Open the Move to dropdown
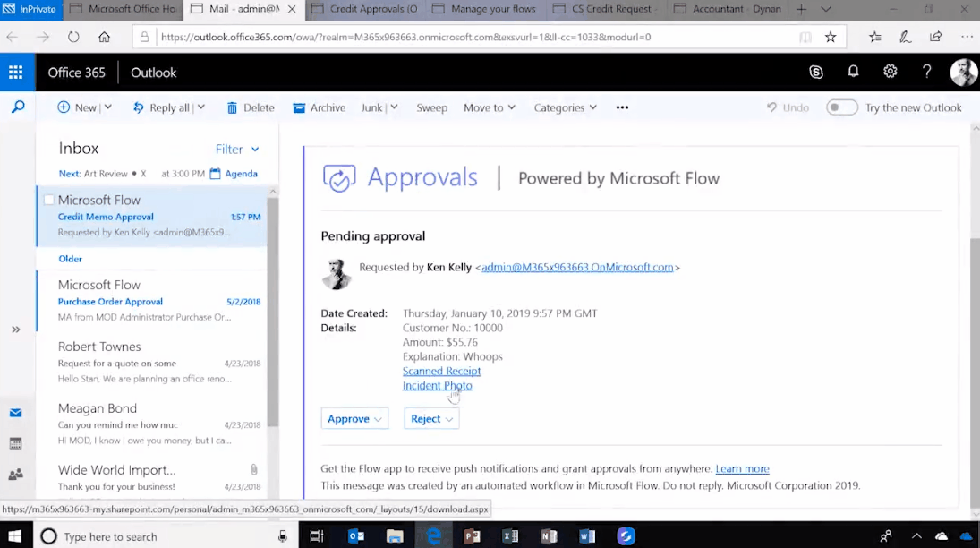Image resolution: width=980 pixels, height=548 pixels. (490, 107)
